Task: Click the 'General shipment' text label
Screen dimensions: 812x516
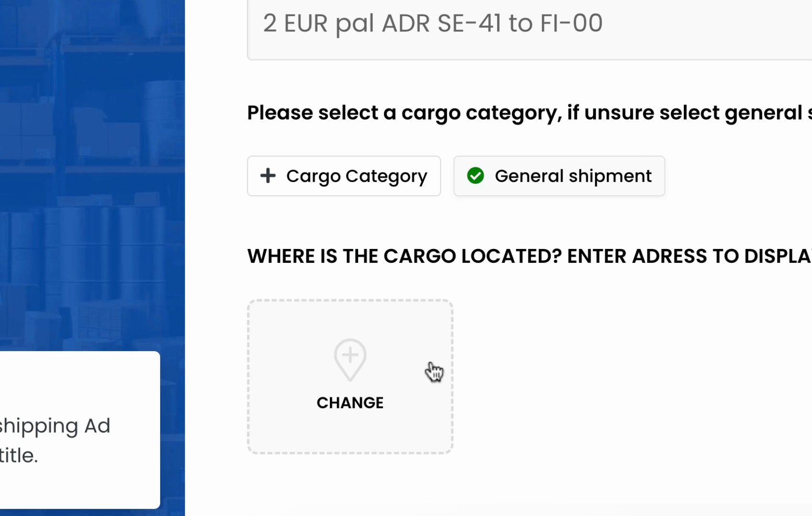Action: point(573,176)
